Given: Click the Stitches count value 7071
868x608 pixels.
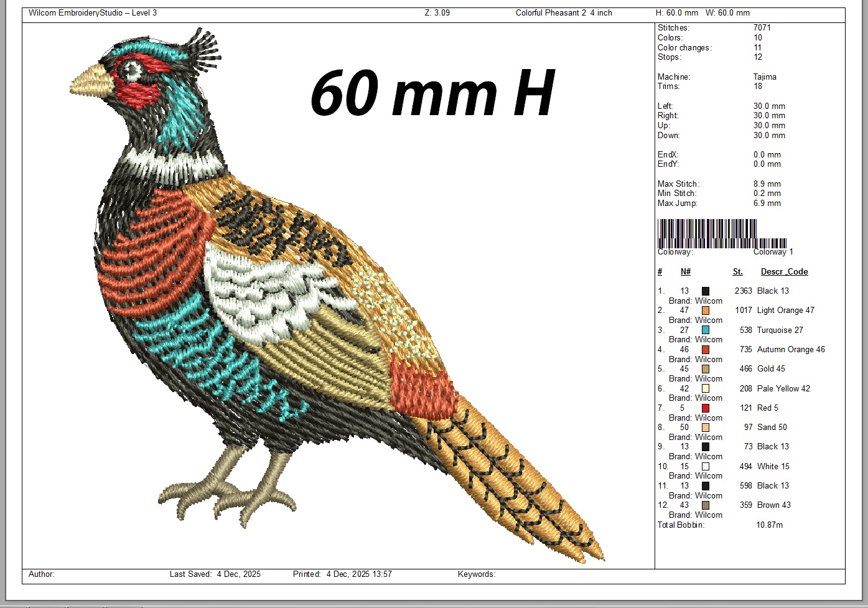Looking at the screenshot, I should 762,28.
